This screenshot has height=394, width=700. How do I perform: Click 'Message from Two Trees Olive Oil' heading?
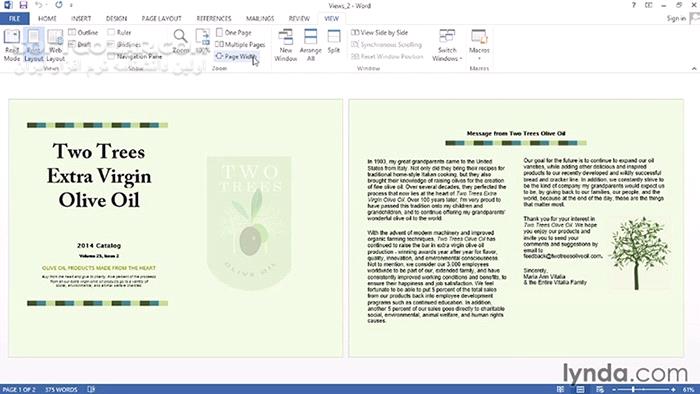click(x=516, y=133)
